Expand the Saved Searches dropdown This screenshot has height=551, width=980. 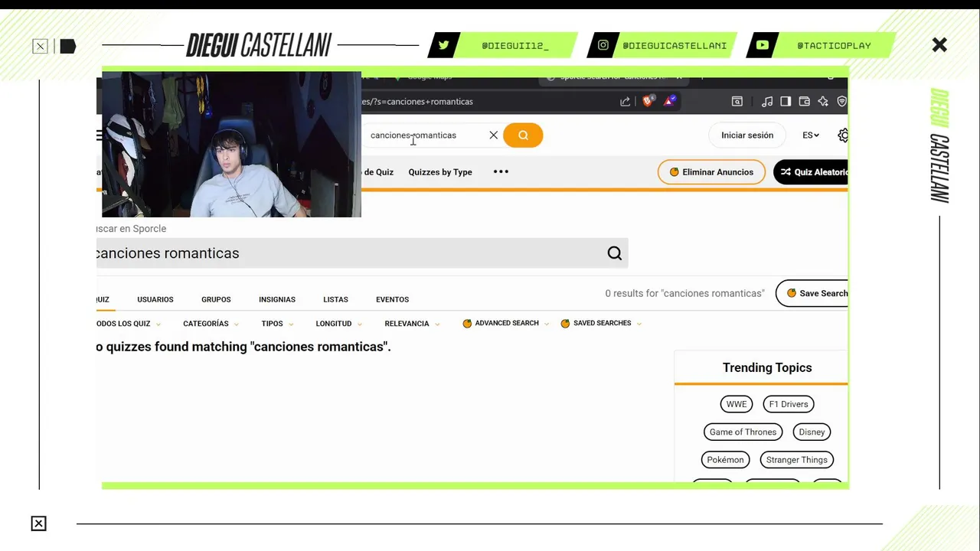pos(601,324)
